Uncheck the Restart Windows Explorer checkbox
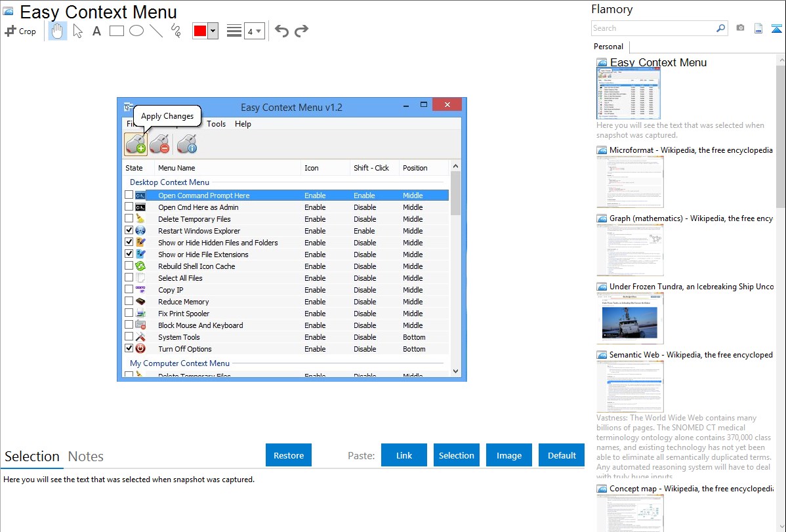The height and width of the screenshot is (532, 786). pyautogui.click(x=129, y=231)
